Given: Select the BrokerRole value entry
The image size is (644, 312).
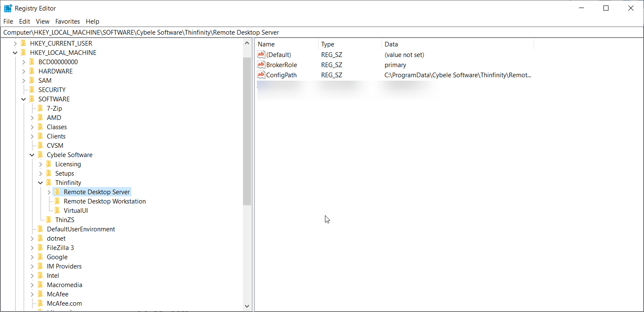Looking at the screenshot, I should (x=283, y=65).
